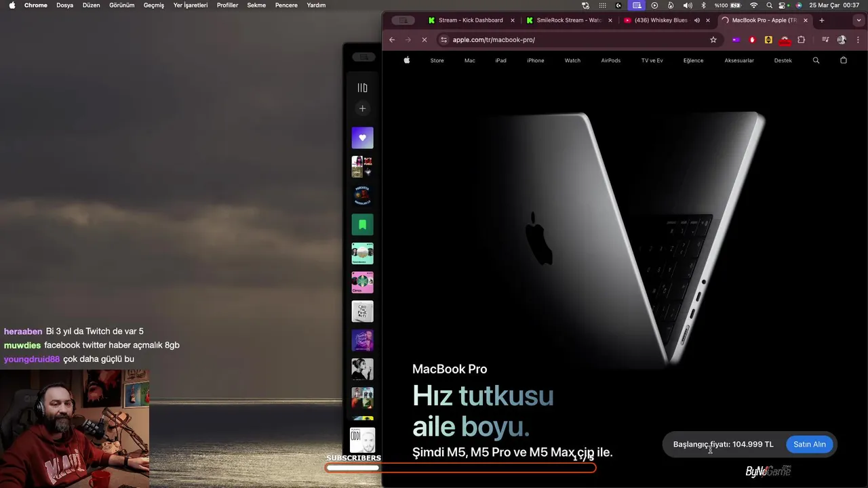Open Library icon in the music sidebar
Screen dimensions: 868x488
click(x=362, y=87)
